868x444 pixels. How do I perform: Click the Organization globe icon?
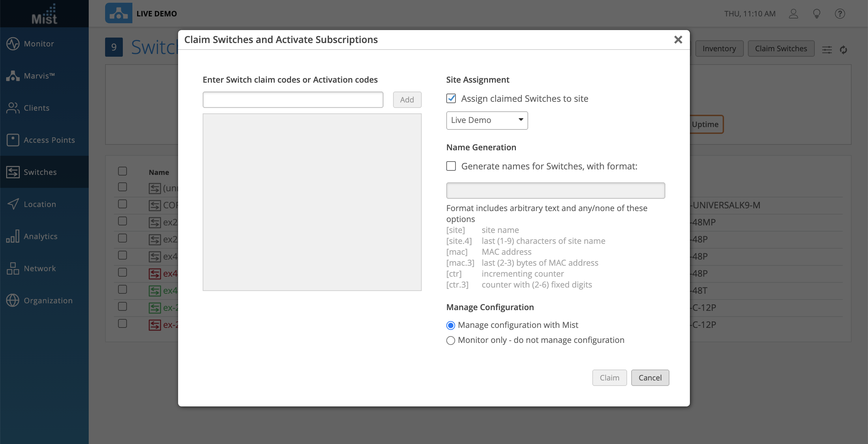tap(13, 301)
